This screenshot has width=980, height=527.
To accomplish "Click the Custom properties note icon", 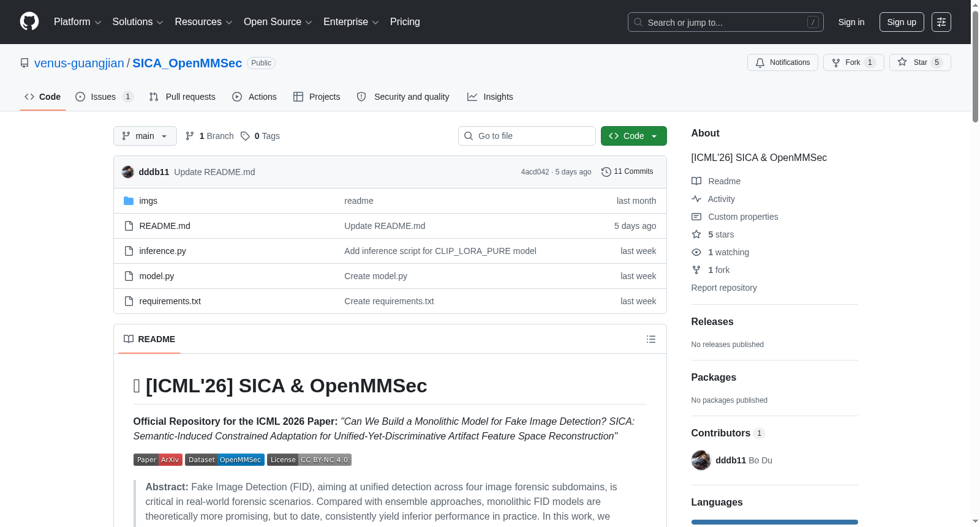I will (696, 217).
